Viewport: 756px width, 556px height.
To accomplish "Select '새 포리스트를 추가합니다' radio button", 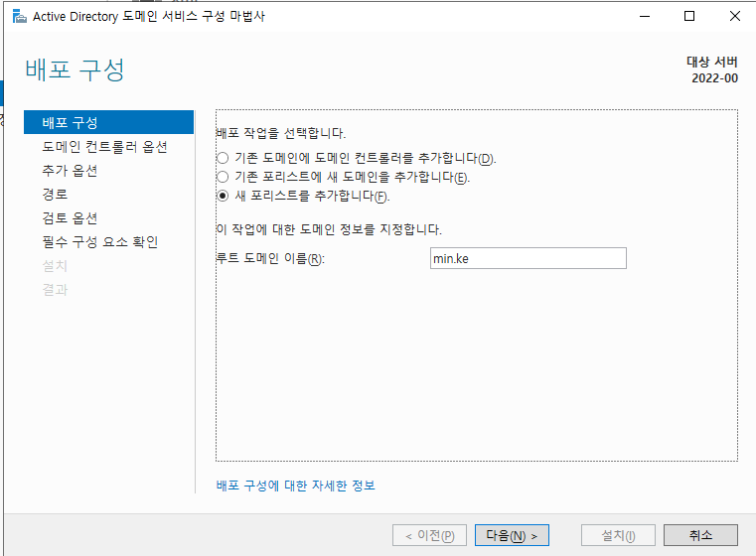I will 223,196.
